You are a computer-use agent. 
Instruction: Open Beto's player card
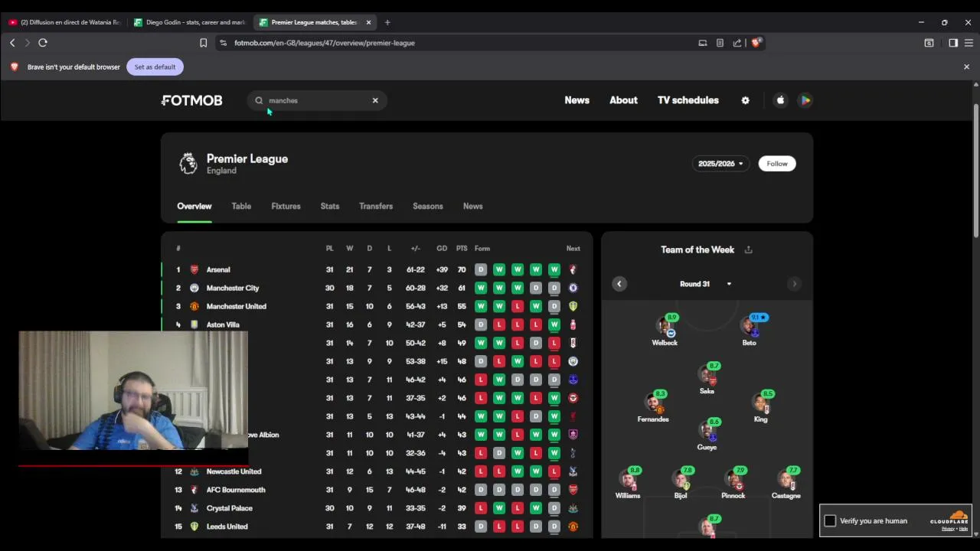tap(750, 330)
